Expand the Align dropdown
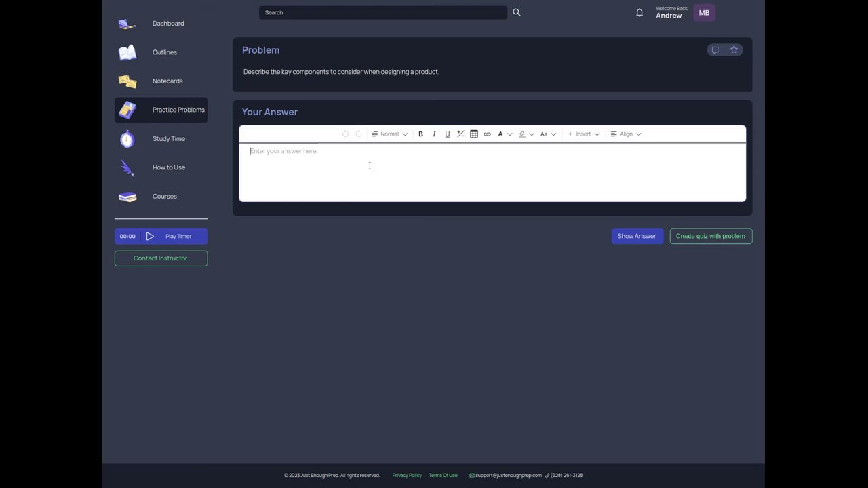 [626, 134]
